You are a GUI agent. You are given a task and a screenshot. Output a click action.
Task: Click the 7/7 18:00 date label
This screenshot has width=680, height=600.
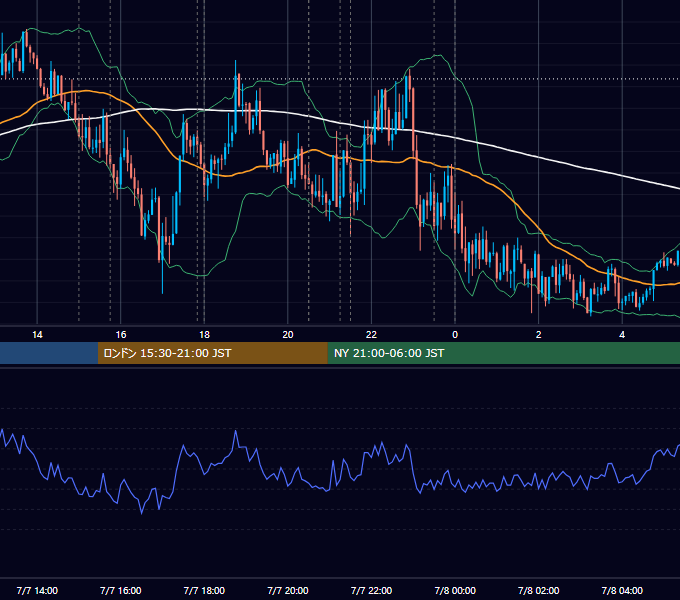(204, 590)
